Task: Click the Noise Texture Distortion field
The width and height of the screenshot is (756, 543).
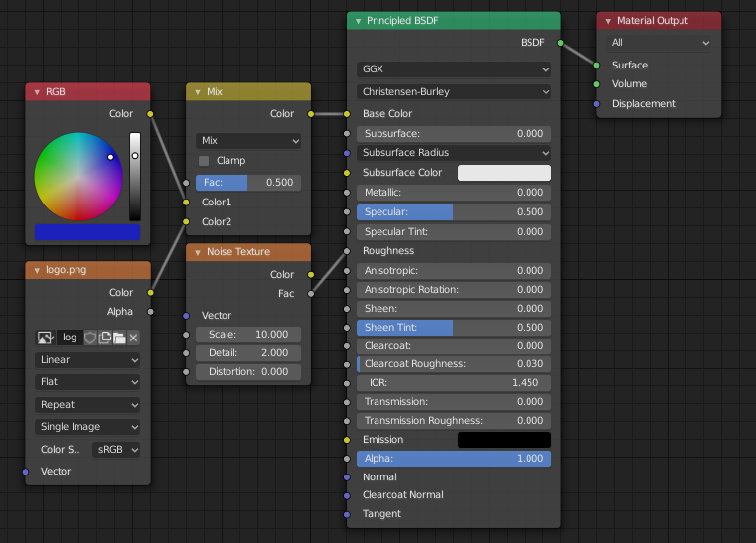Action: [248, 372]
